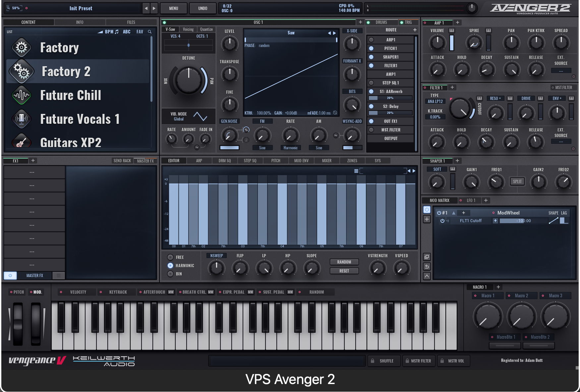Add a shaper via SHAPER 1 plus
The height and width of the screenshot is (392, 580).
(457, 161)
